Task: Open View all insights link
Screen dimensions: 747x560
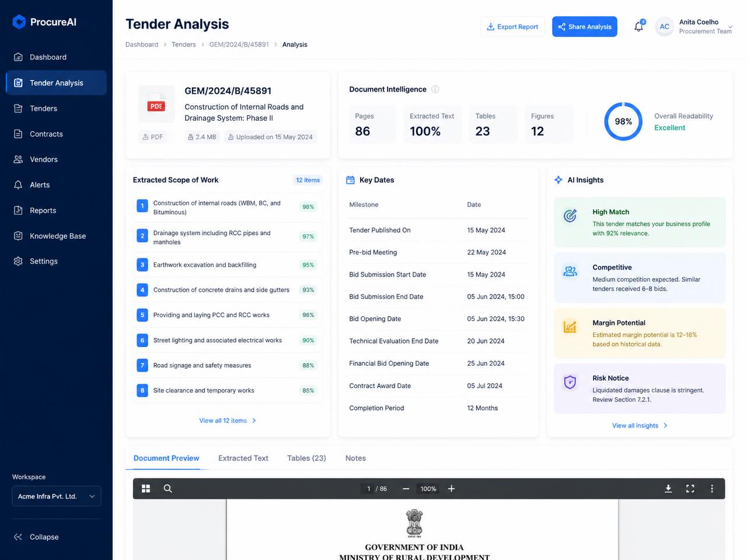Action: coord(640,426)
